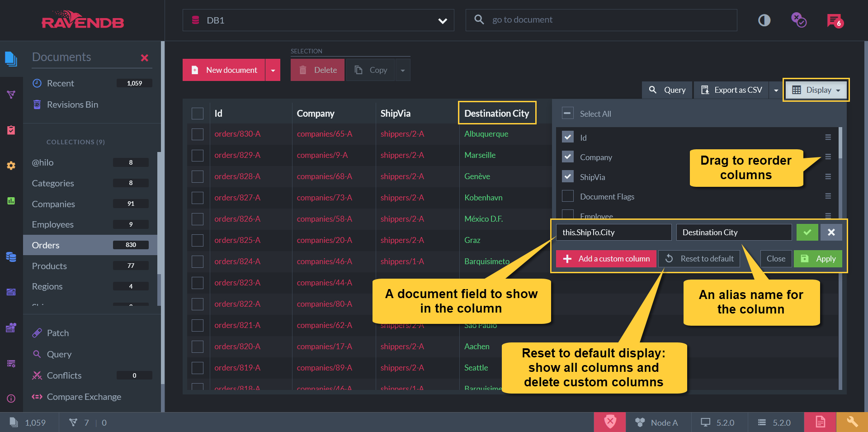The width and height of the screenshot is (868, 432).
Task: Expand New document dropdown arrow
Action: click(273, 70)
